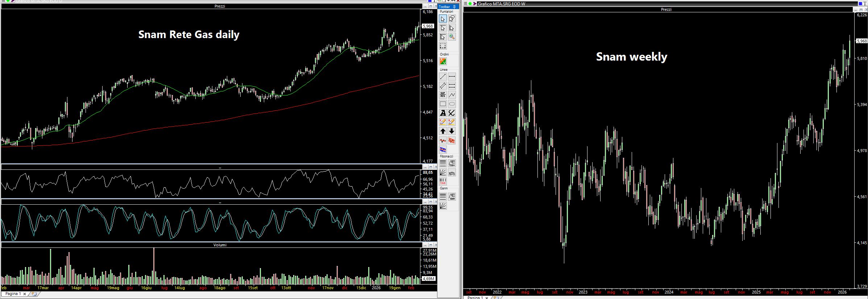
Task: Click the '17mar' date on daily axis
Action: pyautogui.click(x=43, y=288)
